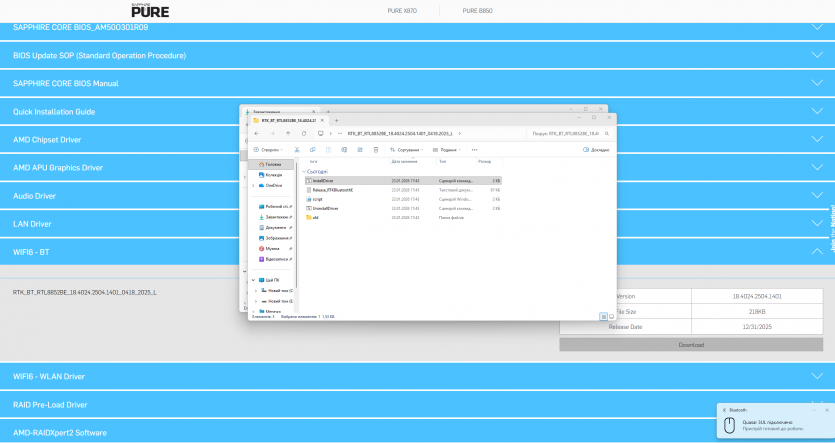Switch to large icons view in status bar
835x443 pixels.
(611, 316)
